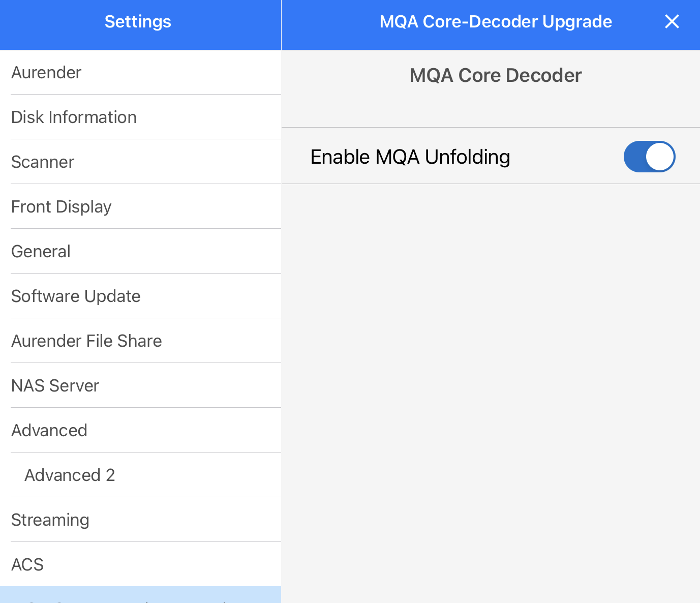Image resolution: width=700 pixels, height=603 pixels.
Task: Click Enable MQA Unfolding label
Action: click(410, 157)
